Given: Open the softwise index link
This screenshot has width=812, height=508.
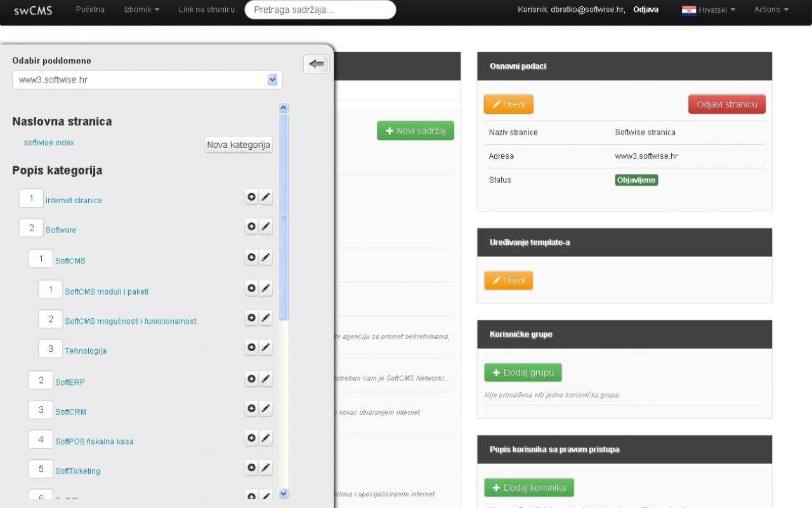Looking at the screenshot, I should [x=49, y=142].
